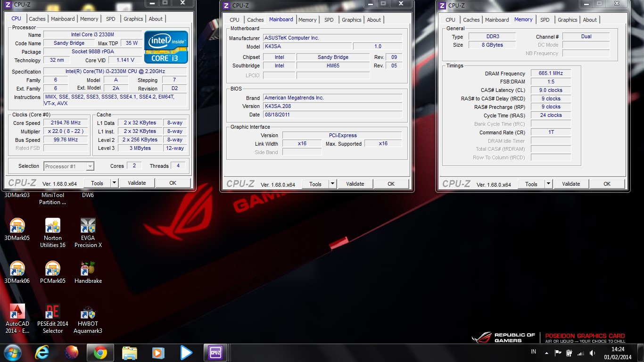Switch to CPU tab in middle CPU-Z window

(234, 20)
